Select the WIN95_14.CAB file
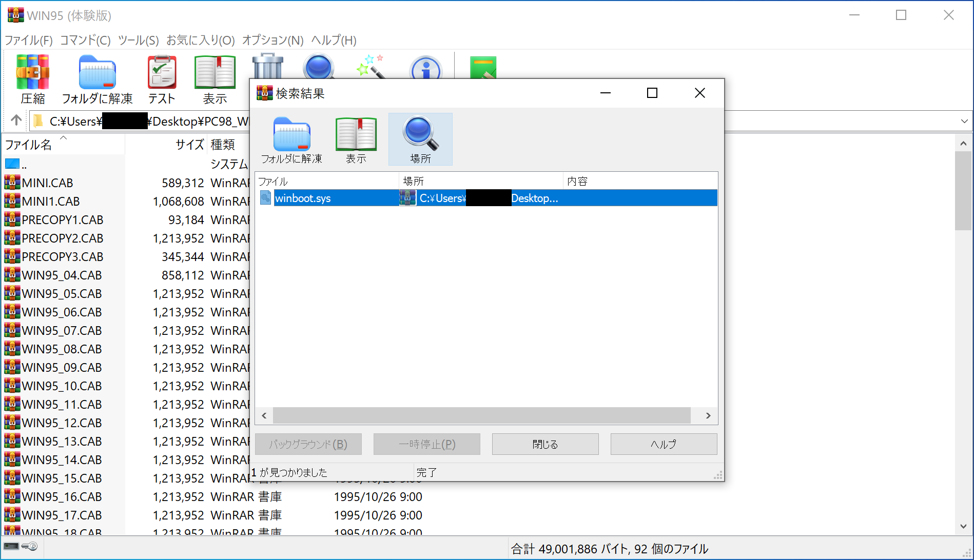This screenshot has height=560, width=974. (126, 459)
